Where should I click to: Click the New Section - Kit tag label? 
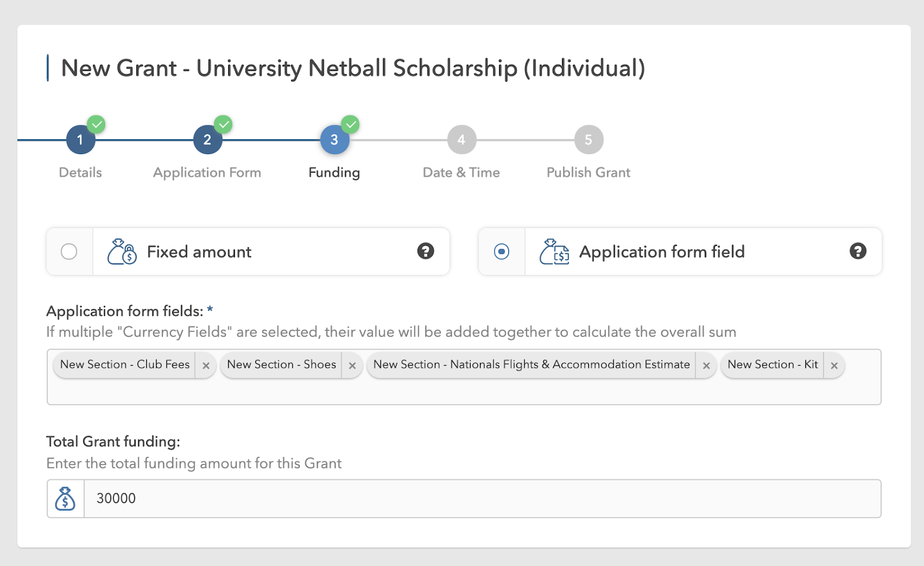[772, 364]
